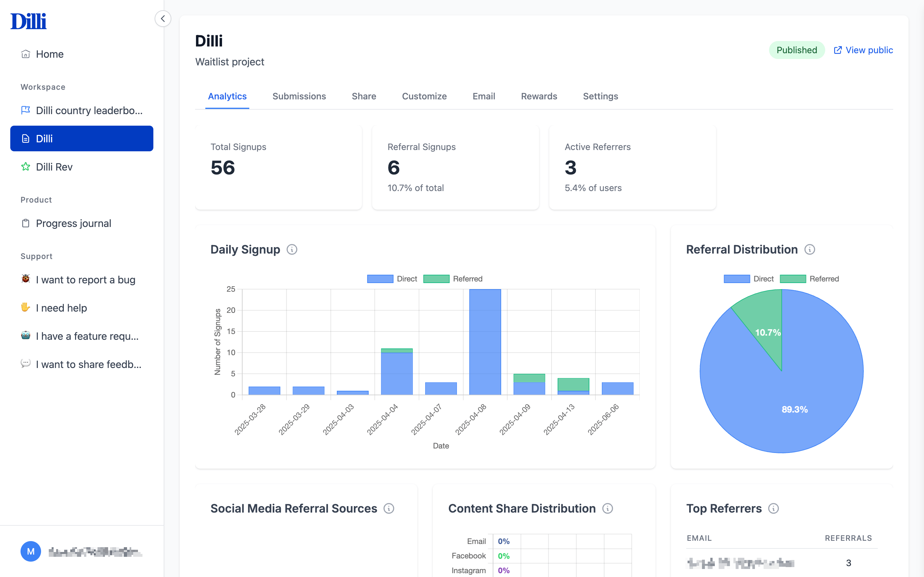The width and height of the screenshot is (924, 577).
Task: Click the Daily Signup info icon
Action: [x=292, y=250]
